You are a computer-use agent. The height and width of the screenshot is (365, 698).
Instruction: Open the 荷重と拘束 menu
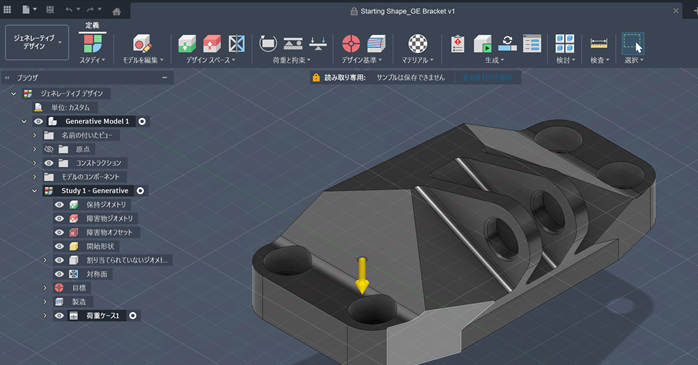coord(292,60)
